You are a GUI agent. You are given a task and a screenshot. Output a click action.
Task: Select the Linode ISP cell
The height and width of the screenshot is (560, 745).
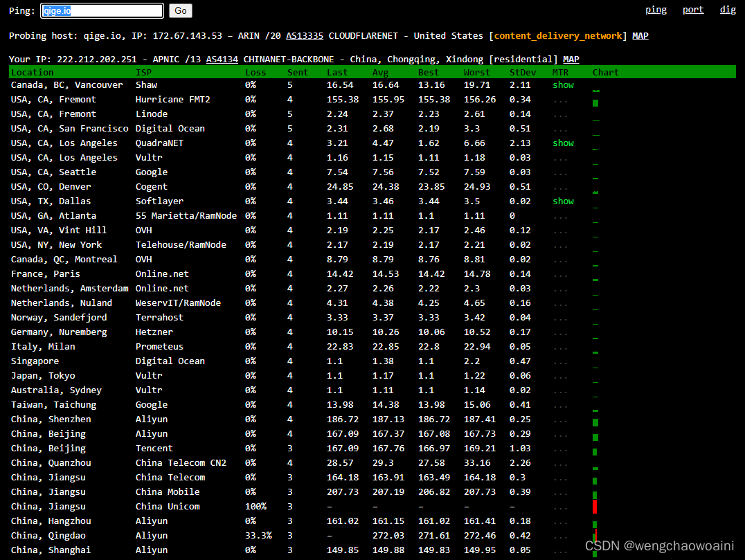151,114
